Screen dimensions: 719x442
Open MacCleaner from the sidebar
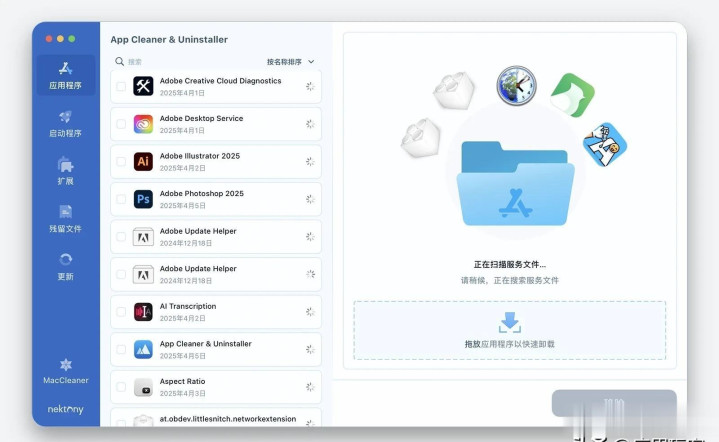pos(66,371)
